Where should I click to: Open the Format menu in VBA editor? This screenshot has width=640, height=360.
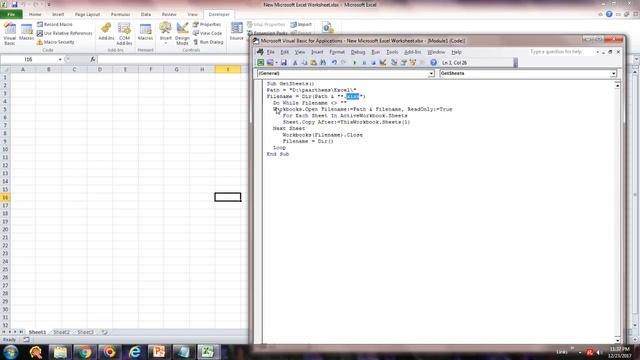pos(337,52)
